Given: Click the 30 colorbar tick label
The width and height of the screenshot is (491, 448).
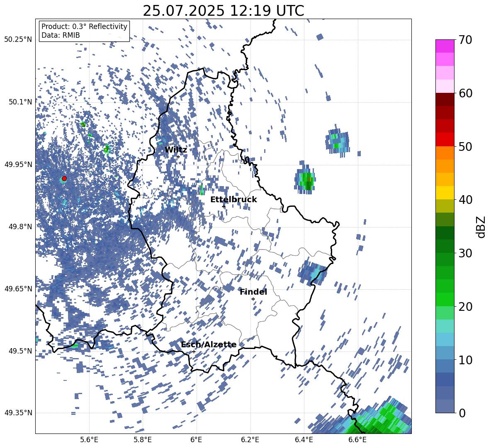Looking at the screenshot, I should point(466,253).
